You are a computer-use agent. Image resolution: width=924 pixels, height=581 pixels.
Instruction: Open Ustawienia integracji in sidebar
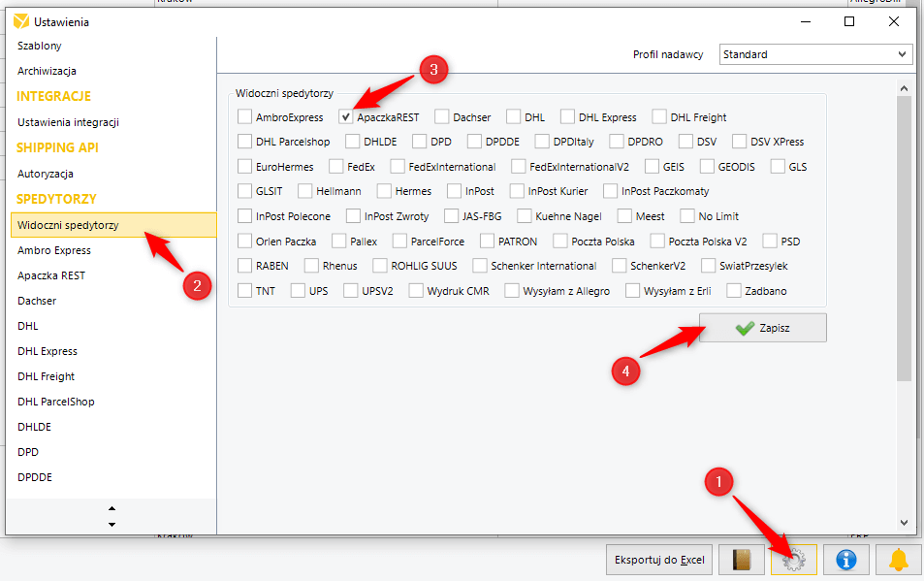pyautogui.click(x=68, y=122)
